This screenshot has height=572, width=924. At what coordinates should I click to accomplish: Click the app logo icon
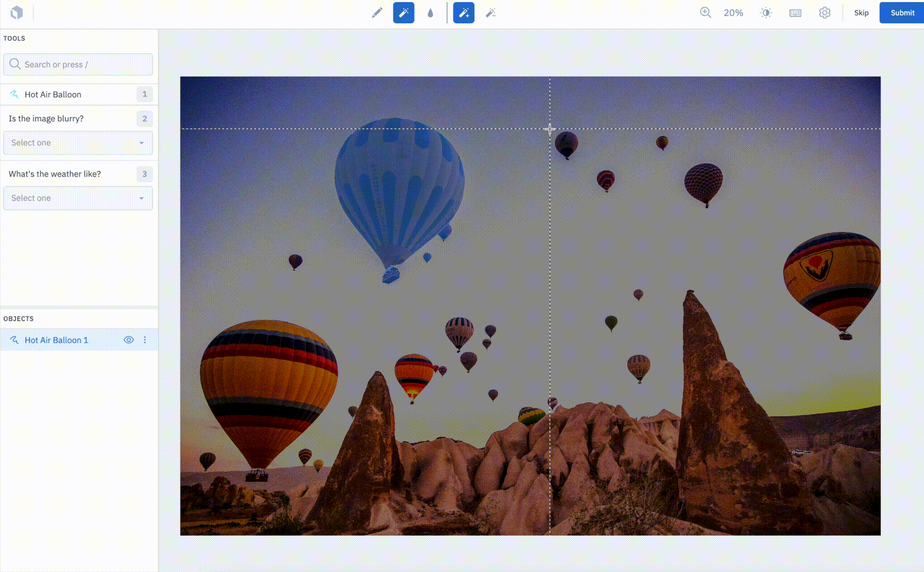pyautogui.click(x=17, y=13)
